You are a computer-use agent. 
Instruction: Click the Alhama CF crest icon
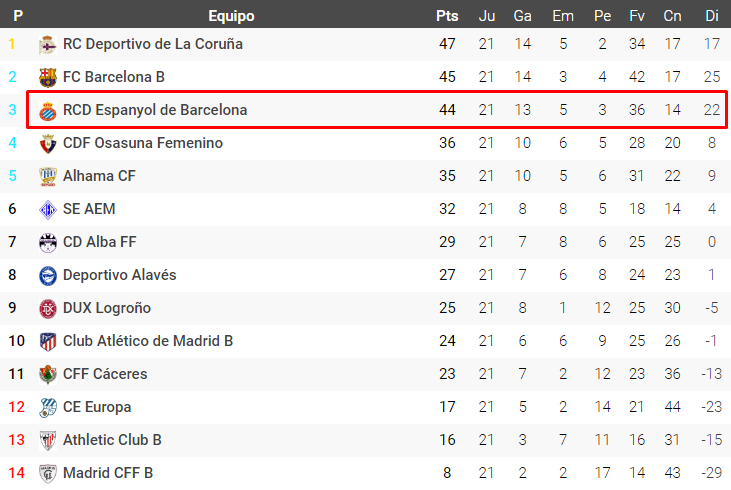(x=48, y=176)
